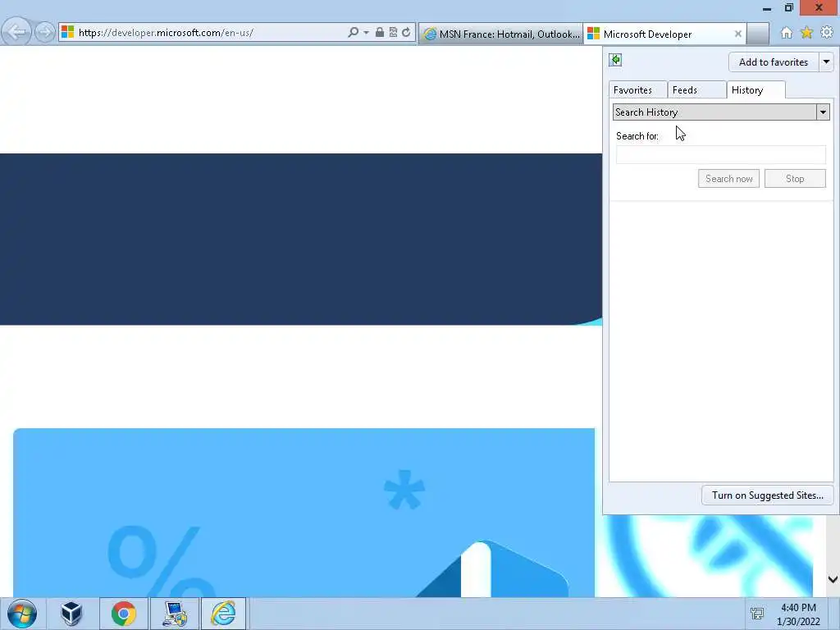Open the address bar autocomplete dropdown arrow
The width and height of the screenshot is (840, 630).
point(367,33)
